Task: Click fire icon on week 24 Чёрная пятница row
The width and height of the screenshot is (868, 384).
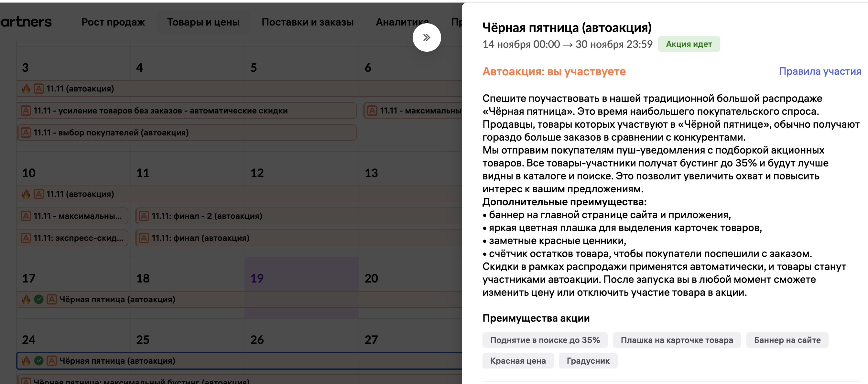Action: click(x=26, y=361)
